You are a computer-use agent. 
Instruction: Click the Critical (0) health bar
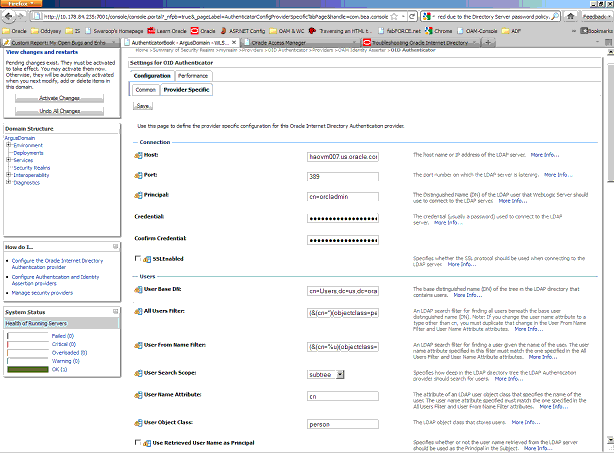click(x=28, y=344)
